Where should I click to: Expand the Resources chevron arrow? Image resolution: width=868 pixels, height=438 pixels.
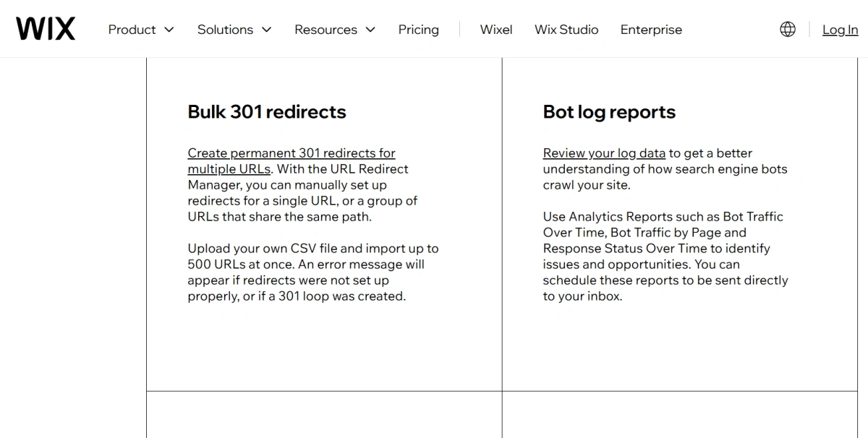(370, 30)
